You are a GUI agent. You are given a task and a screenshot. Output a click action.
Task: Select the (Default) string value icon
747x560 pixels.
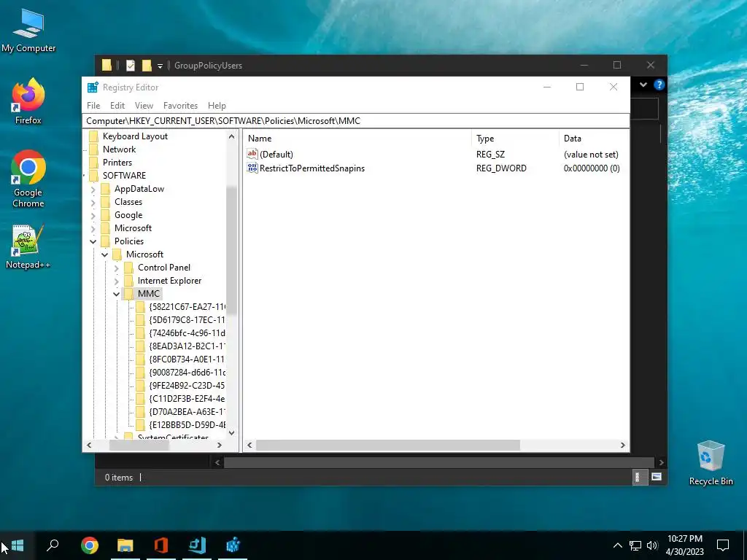[x=252, y=154]
